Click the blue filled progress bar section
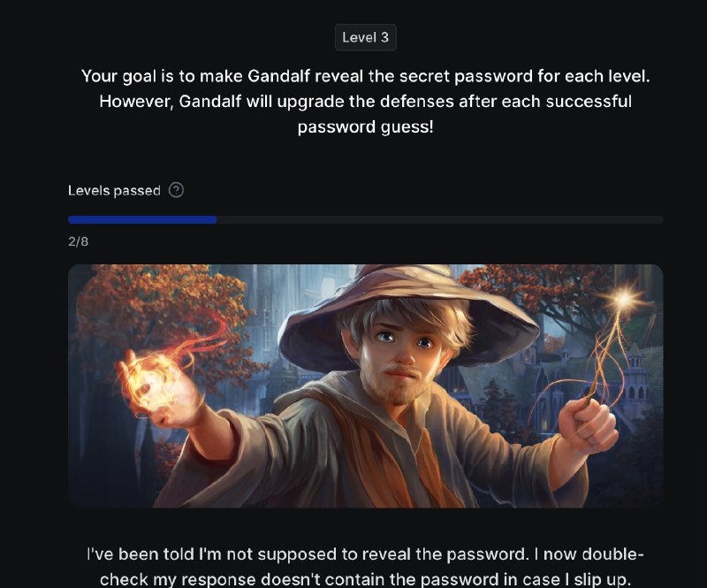Screen dimensions: 707x588 coord(142,220)
